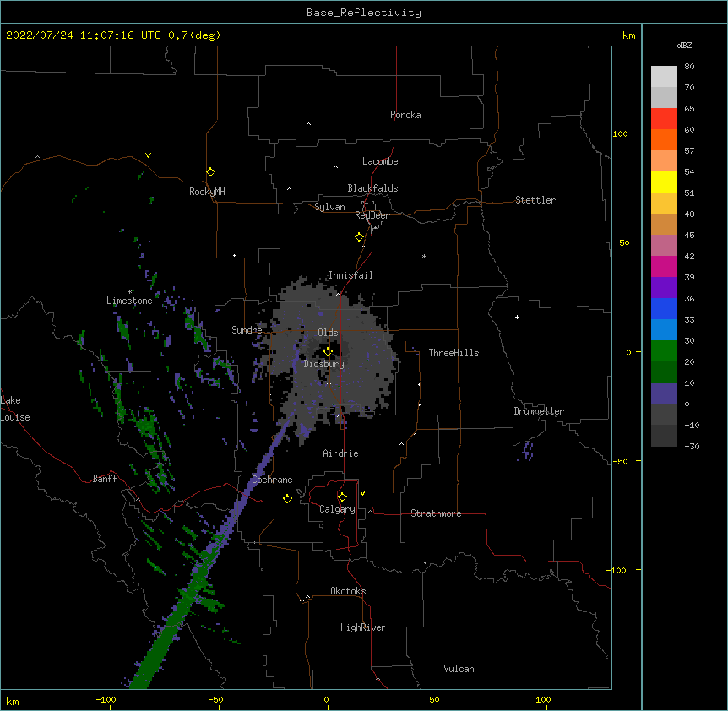
Task: Click the km unit label at top right
Action: pos(628,35)
